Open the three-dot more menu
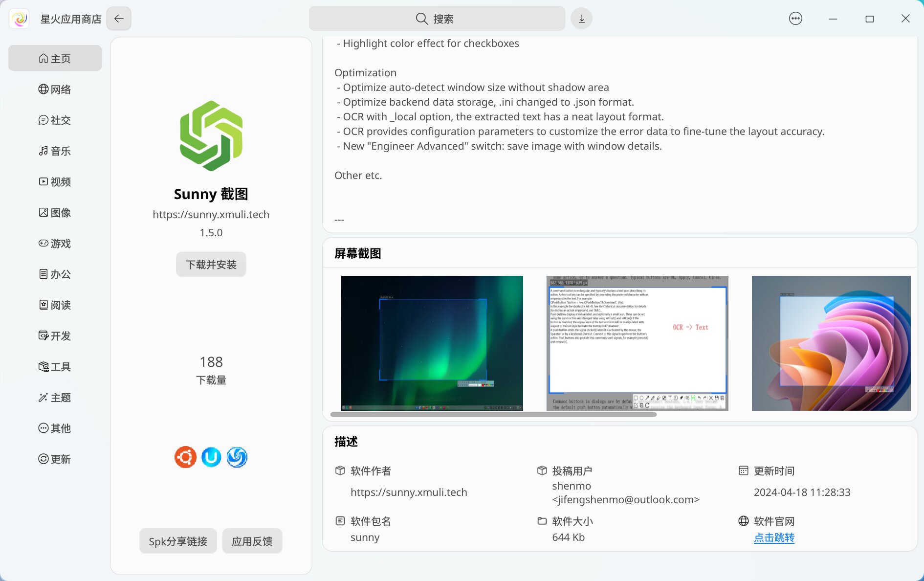 point(795,19)
